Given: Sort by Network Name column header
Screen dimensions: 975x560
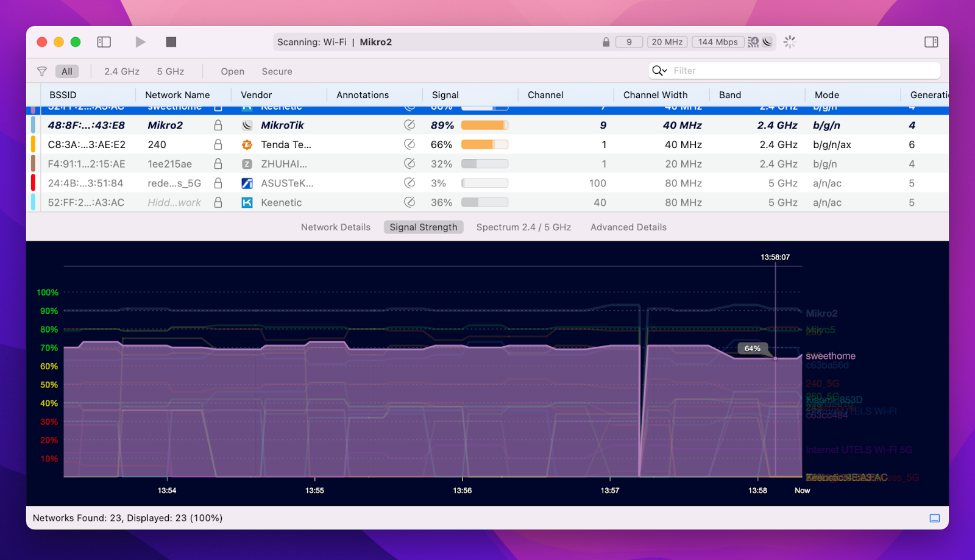Looking at the screenshot, I should tap(177, 95).
